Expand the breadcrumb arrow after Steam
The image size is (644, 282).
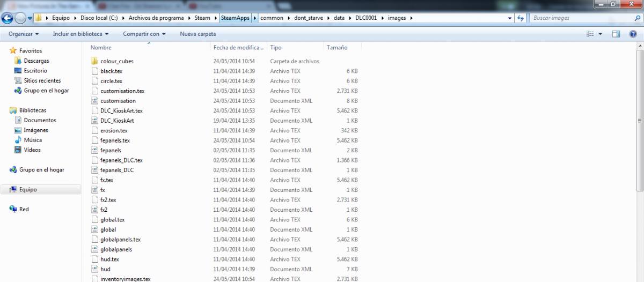216,18
